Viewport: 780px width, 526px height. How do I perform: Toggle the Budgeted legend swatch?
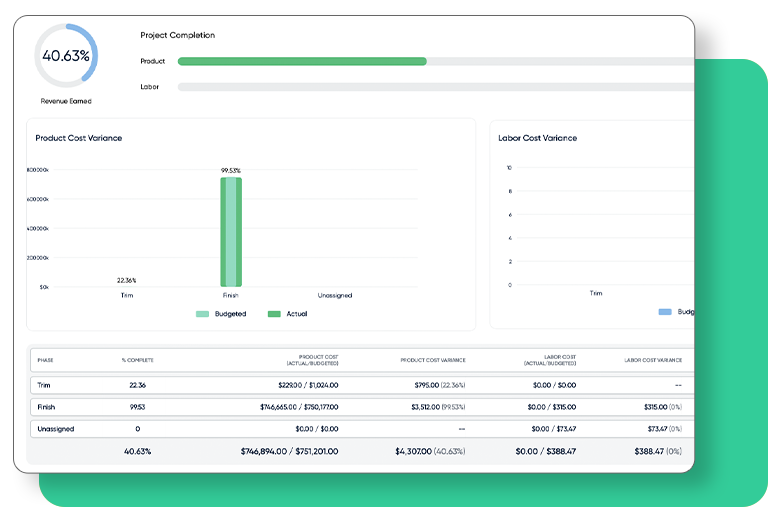click(x=202, y=314)
